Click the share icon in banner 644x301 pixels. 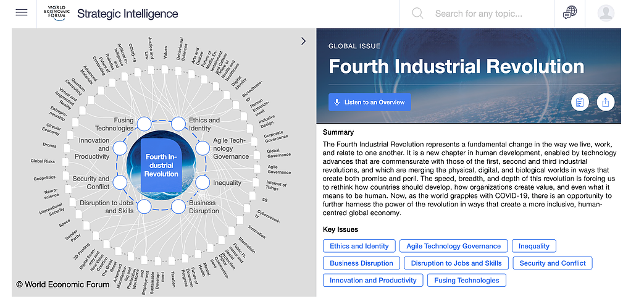[605, 103]
